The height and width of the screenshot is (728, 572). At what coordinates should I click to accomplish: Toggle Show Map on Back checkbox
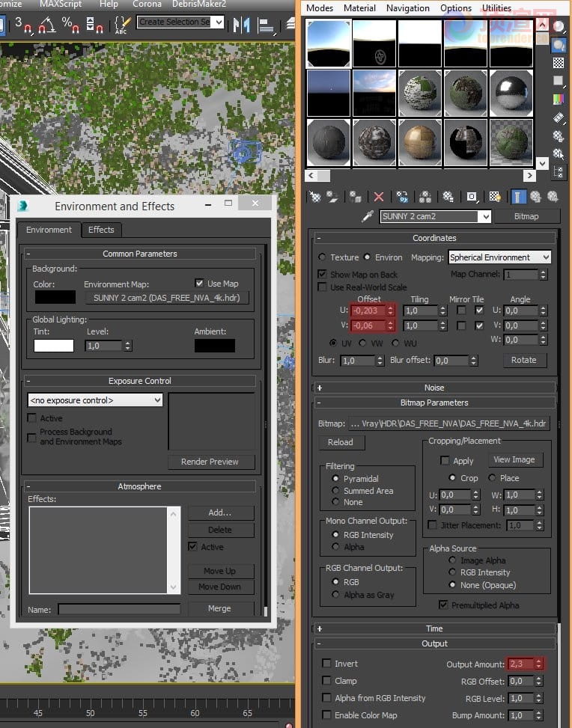[322, 274]
